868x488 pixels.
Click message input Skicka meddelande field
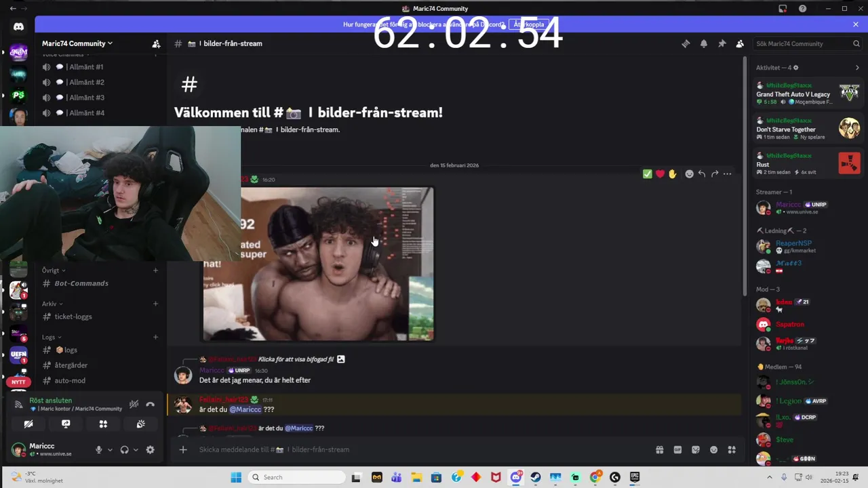[x=420, y=449]
